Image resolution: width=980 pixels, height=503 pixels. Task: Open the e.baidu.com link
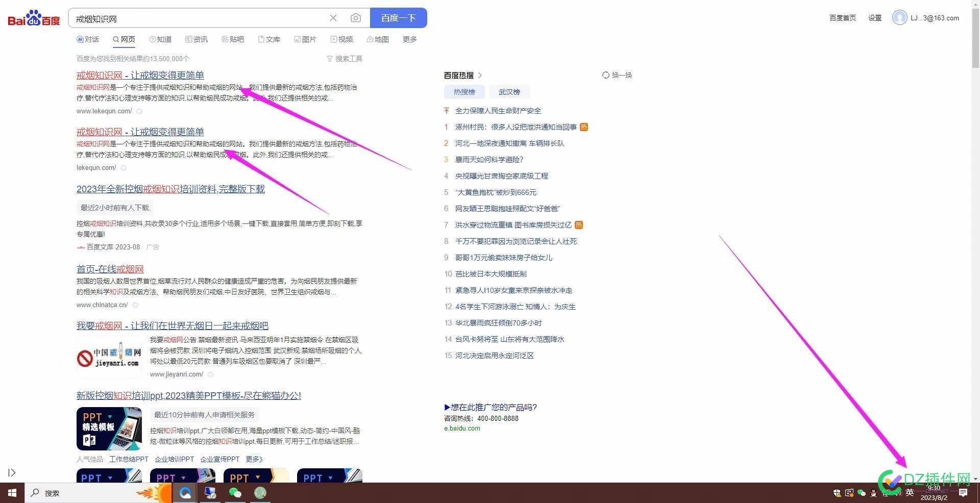[462, 429]
